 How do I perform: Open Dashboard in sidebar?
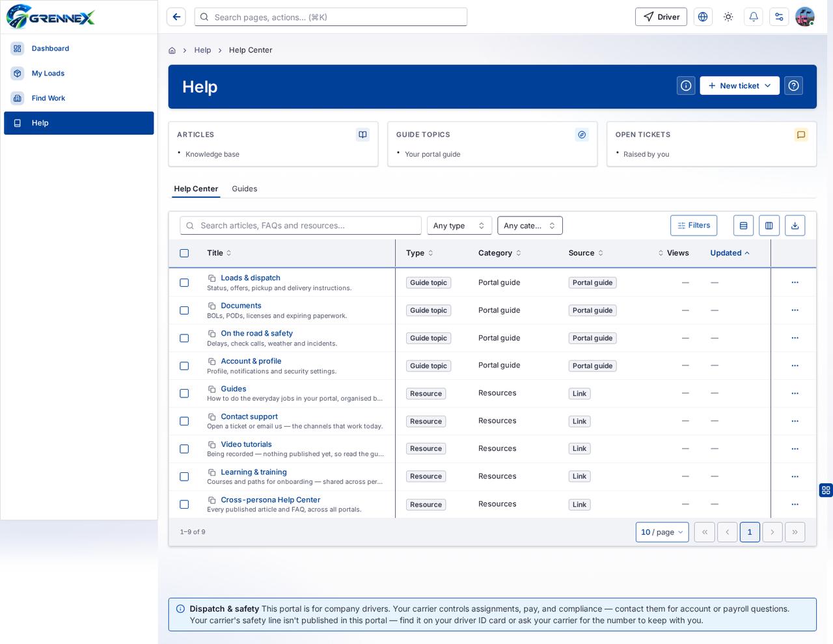coord(79,49)
